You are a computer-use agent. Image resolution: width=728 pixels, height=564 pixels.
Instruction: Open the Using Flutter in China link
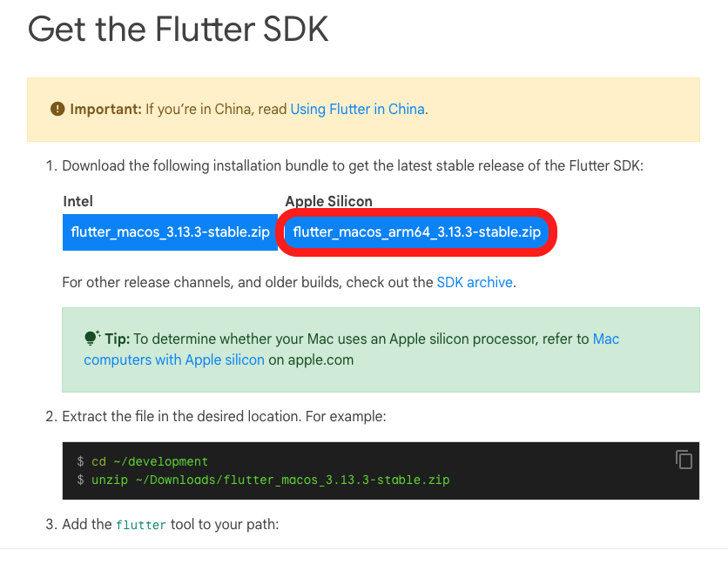[357, 109]
